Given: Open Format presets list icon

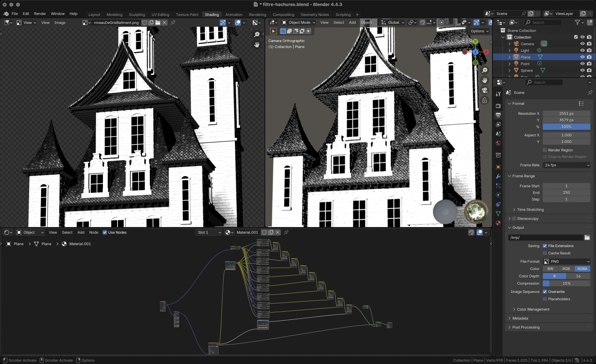Looking at the screenshot, I should click(581, 104).
